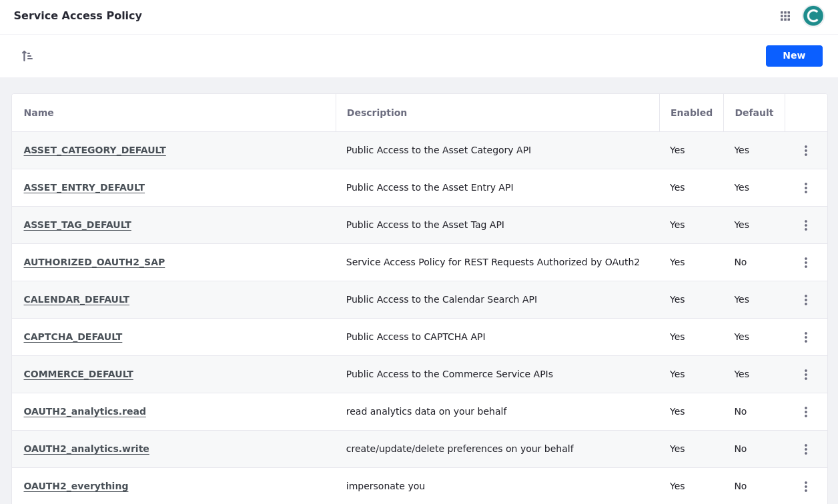The height and width of the screenshot is (504, 838).
Task: Open the AUTHORIZED_OAUTH2_SAP policy link
Action: (94, 262)
